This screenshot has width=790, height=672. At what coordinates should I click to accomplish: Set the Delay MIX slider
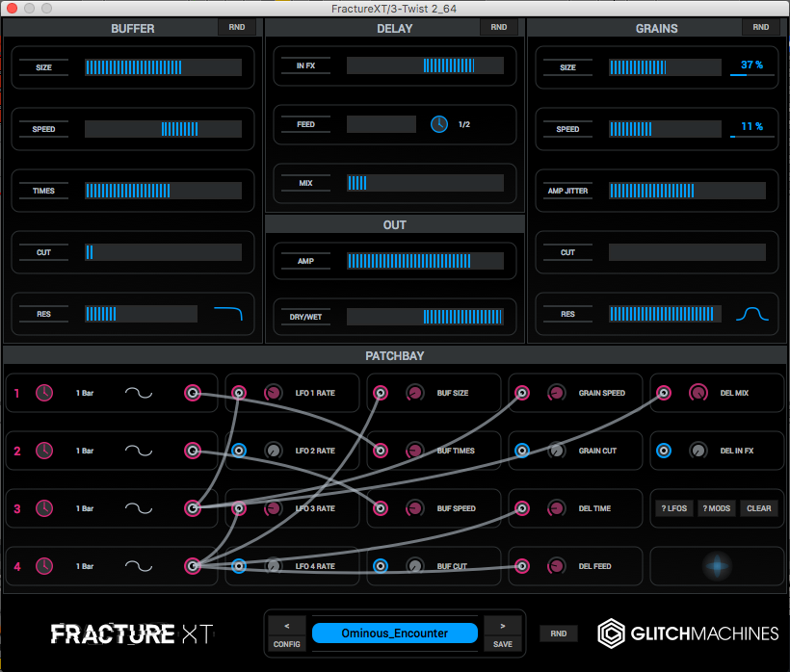425,183
